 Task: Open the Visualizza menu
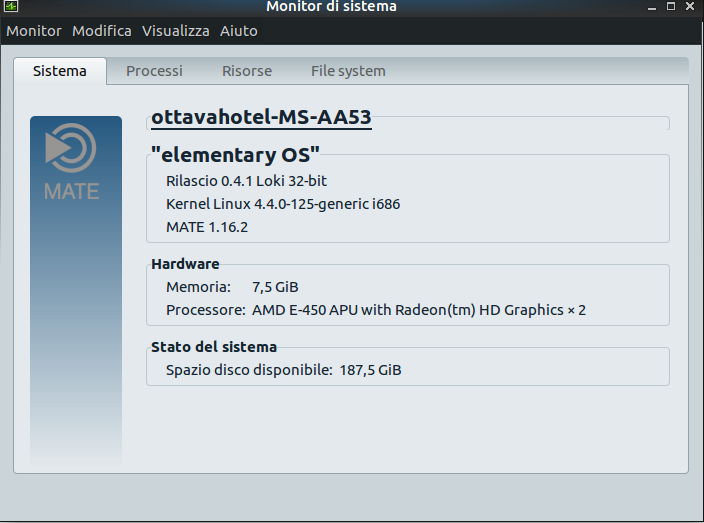pos(176,31)
